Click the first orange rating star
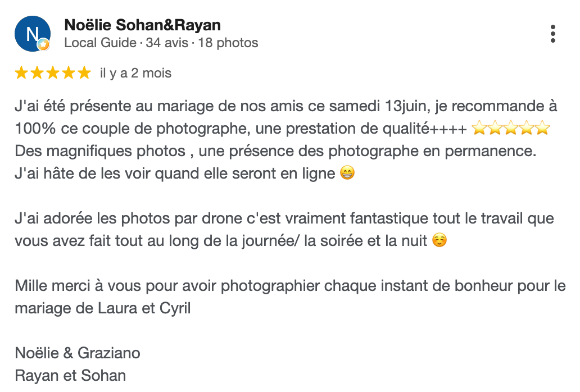 (x=21, y=73)
